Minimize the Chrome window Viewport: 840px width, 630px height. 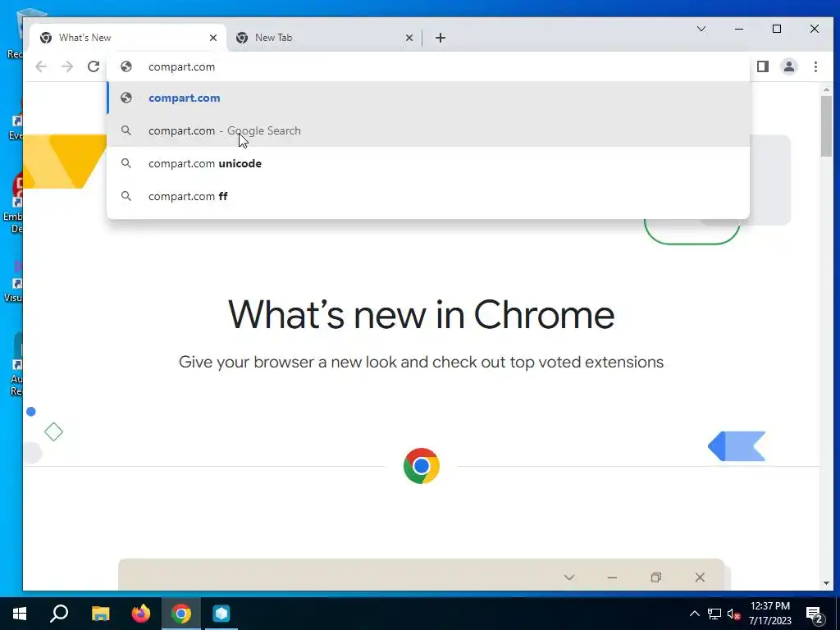pos(739,29)
